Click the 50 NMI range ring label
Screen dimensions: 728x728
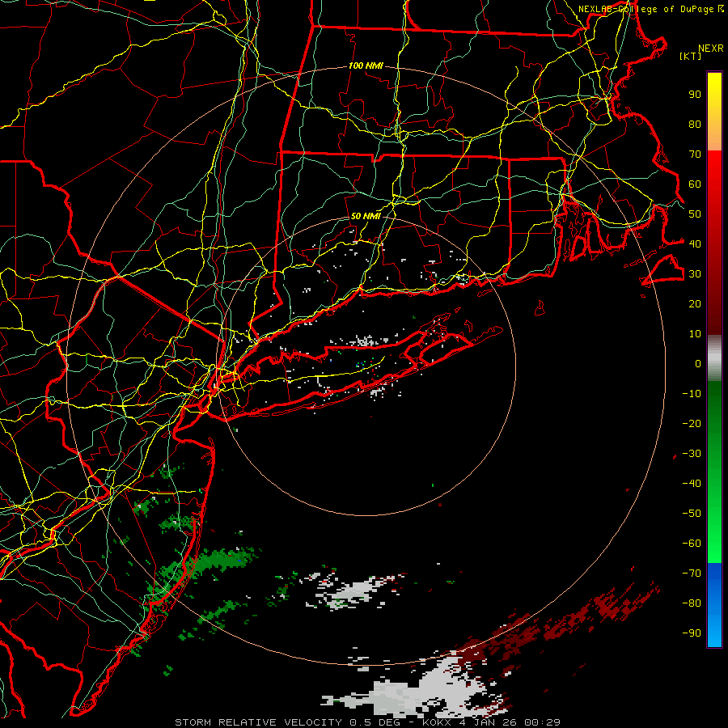tap(366, 216)
